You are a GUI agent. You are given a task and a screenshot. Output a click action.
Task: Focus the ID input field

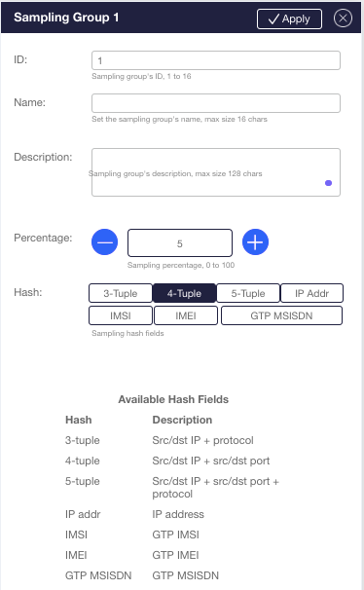(216, 60)
